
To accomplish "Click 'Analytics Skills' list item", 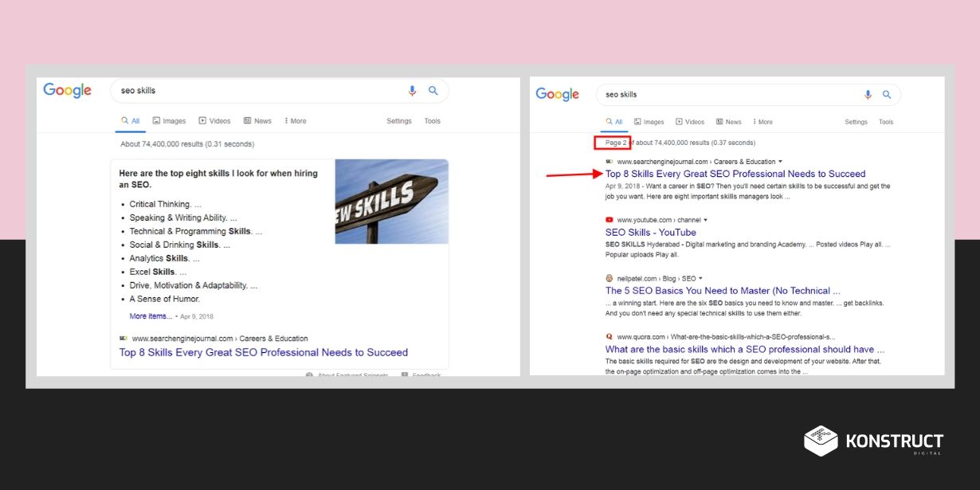I will pyautogui.click(x=165, y=258).
